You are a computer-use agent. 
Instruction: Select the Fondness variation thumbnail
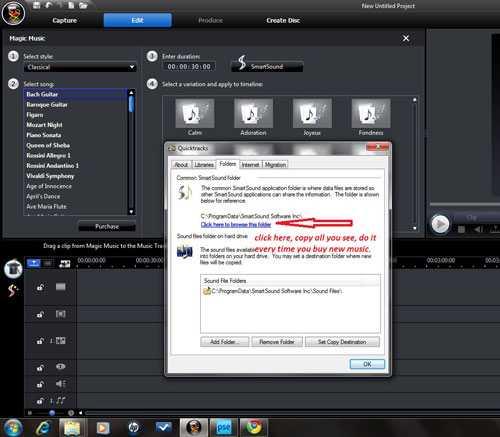tap(371, 113)
